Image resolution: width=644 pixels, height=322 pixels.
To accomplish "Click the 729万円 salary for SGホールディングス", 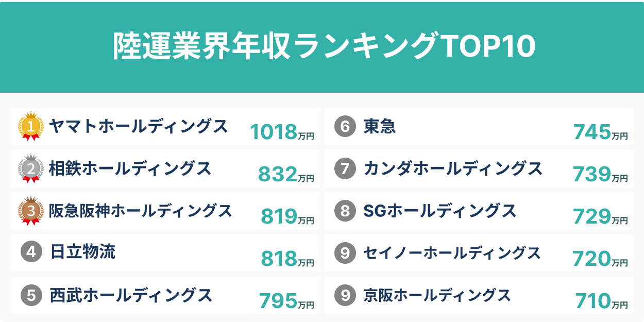I will 600,217.
